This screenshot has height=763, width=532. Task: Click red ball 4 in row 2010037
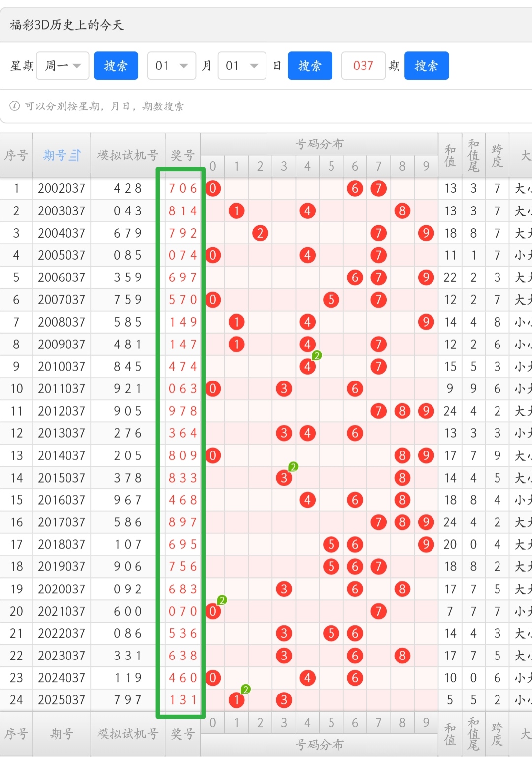click(x=307, y=367)
